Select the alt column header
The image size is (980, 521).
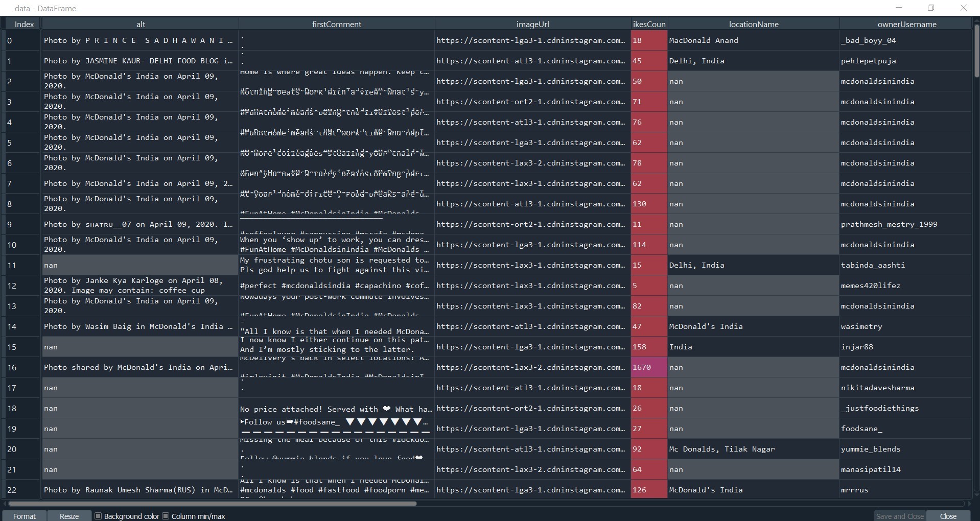click(x=141, y=24)
